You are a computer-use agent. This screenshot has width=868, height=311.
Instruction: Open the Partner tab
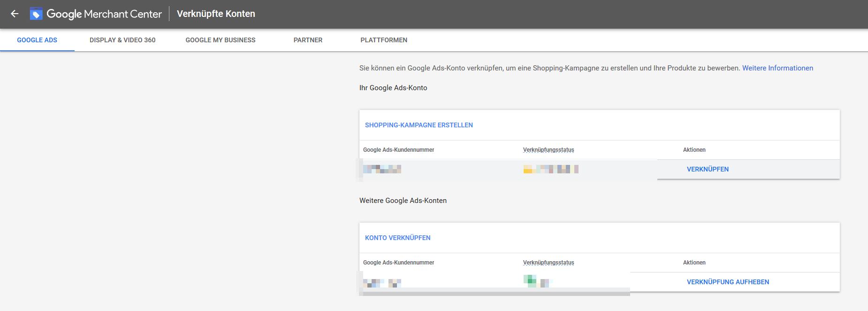(308, 40)
